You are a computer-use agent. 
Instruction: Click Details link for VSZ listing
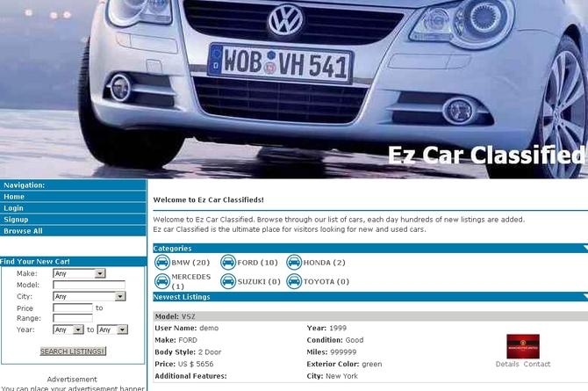[507, 364]
